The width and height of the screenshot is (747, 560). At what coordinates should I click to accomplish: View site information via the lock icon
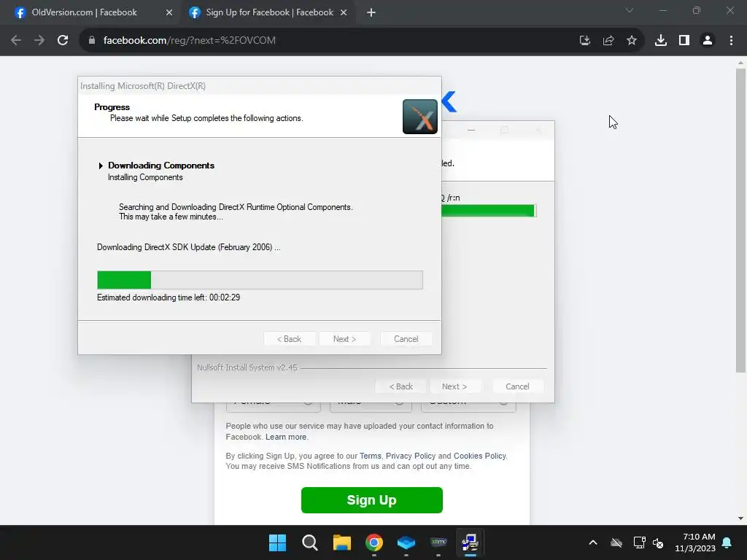tap(92, 41)
